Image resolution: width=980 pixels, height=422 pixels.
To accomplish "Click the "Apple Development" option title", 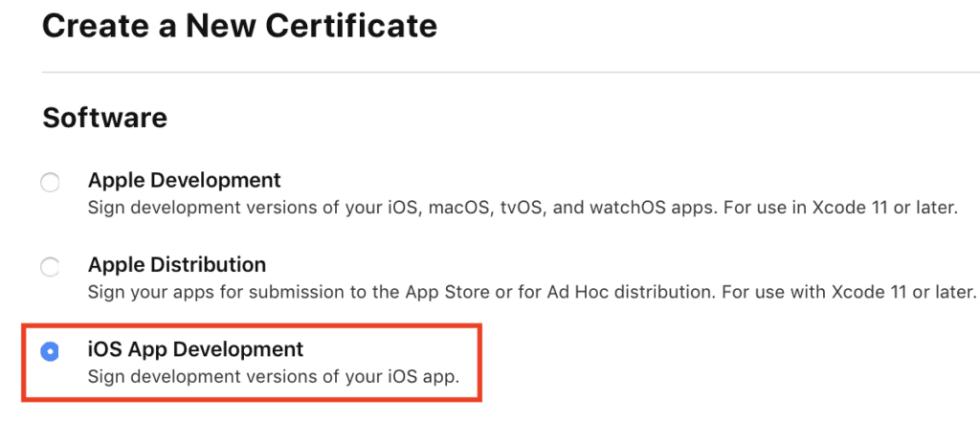I will pos(185,180).
